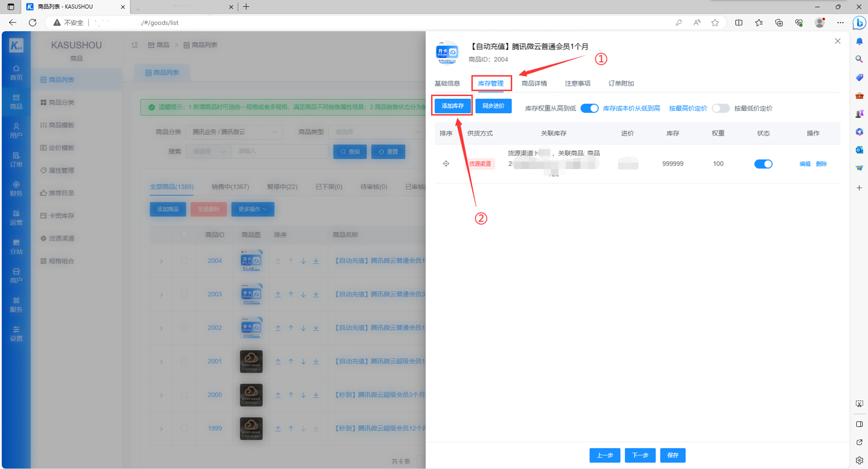
Task: Open the 服务 services sidebar icon
Action: pyautogui.click(x=16, y=304)
